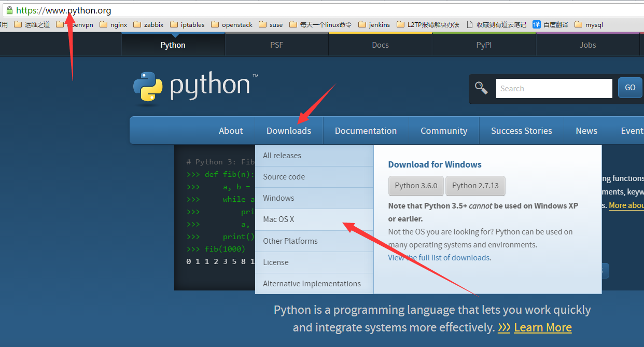Viewport: 644px width, 347px height.
Task: Switch to the Docs top tab
Action: 380,45
